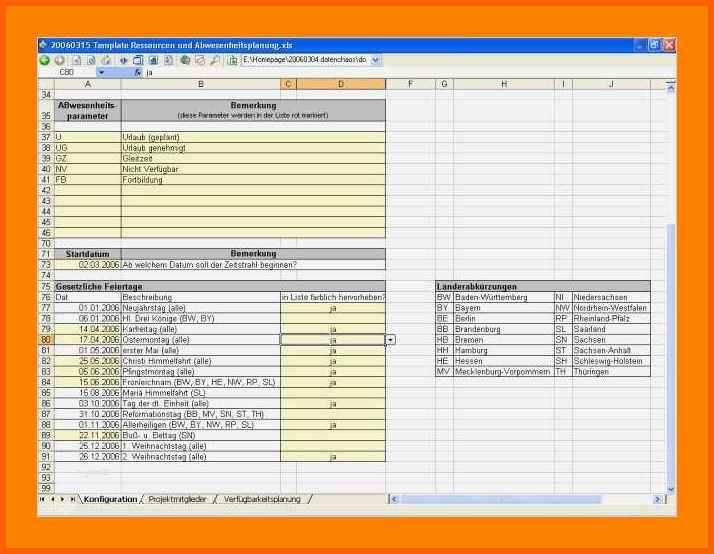Click the horizontal scrollbar thumb
This screenshot has width=714, height=554.
(500, 499)
